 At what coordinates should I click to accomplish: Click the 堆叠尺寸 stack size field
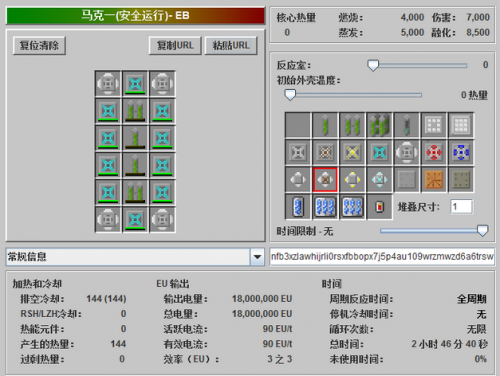coord(461,207)
